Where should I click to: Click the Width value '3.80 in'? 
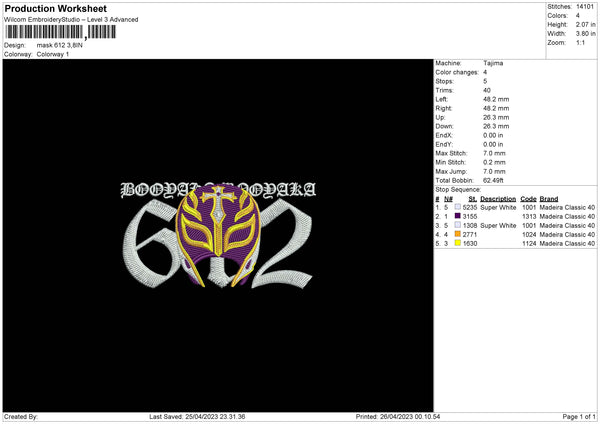[x=585, y=34]
